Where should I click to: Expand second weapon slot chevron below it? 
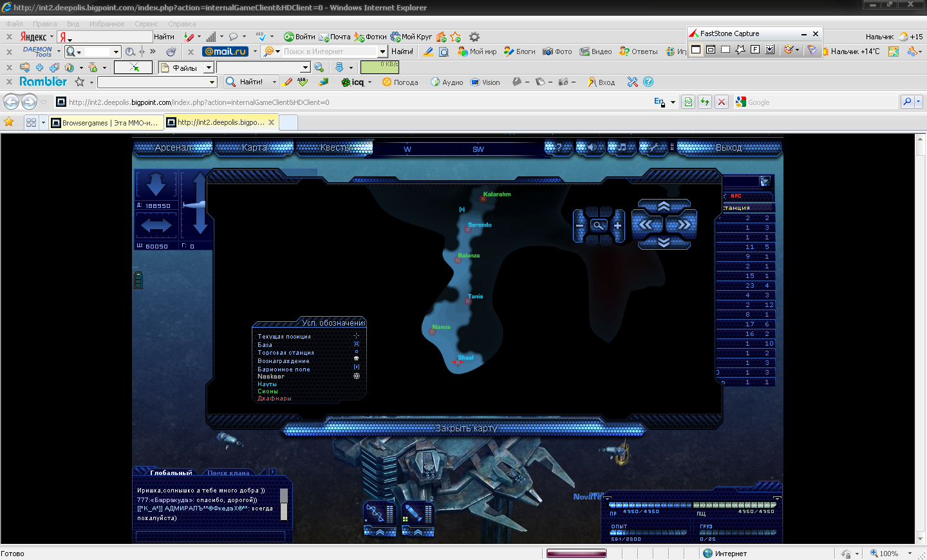(418, 532)
